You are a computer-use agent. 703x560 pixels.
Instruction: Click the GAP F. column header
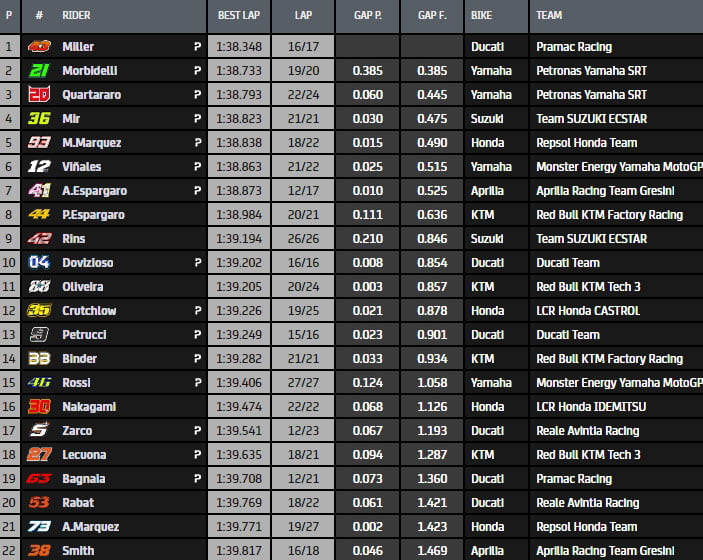(431, 16)
